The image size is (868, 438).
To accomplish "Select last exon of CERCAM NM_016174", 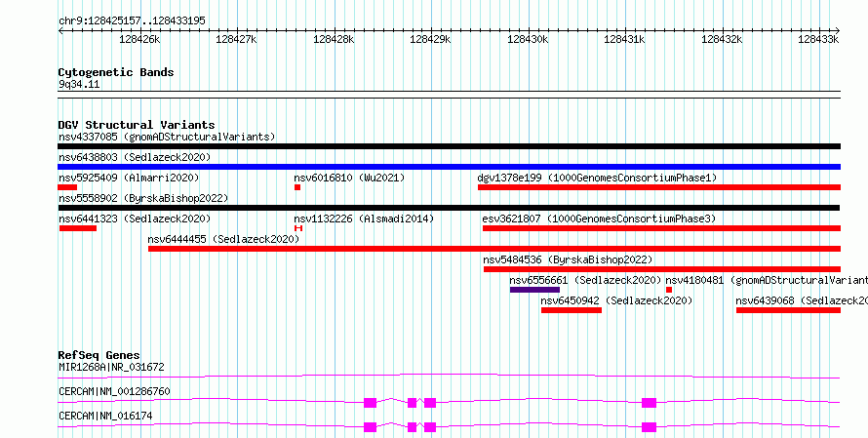I will pos(649,427).
